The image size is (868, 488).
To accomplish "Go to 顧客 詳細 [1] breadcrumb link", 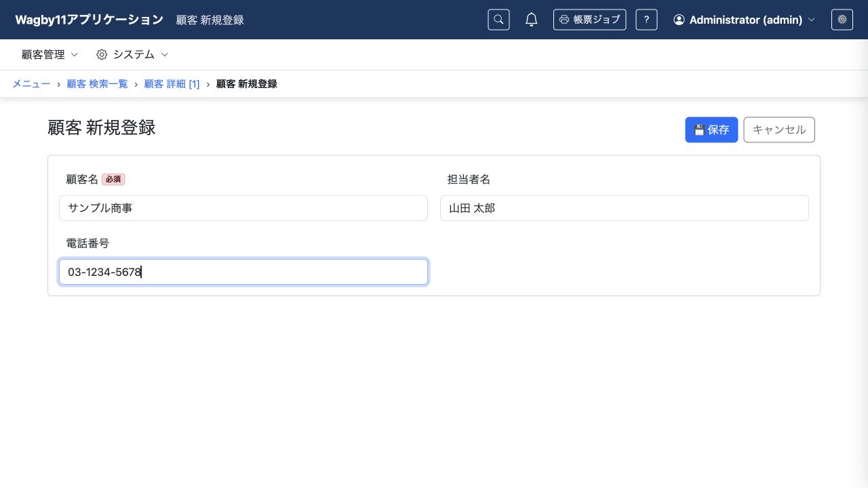I will (172, 84).
